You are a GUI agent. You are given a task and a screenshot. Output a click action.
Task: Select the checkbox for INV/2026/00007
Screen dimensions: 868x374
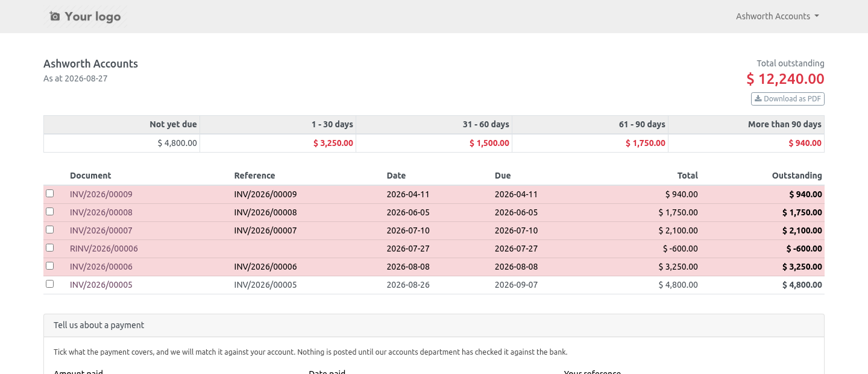click(x=50, y=230)
